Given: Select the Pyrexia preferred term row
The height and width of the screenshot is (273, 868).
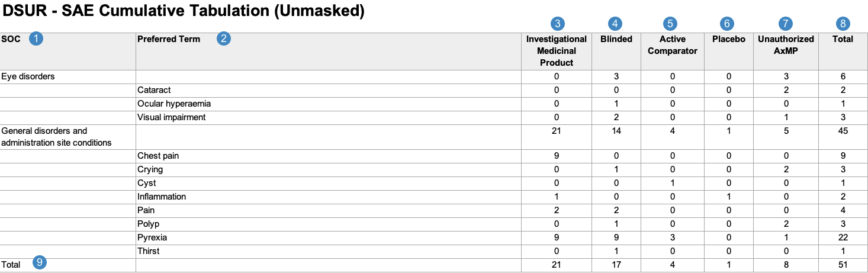Looking at the screenshot, I should tap(434, 238).
